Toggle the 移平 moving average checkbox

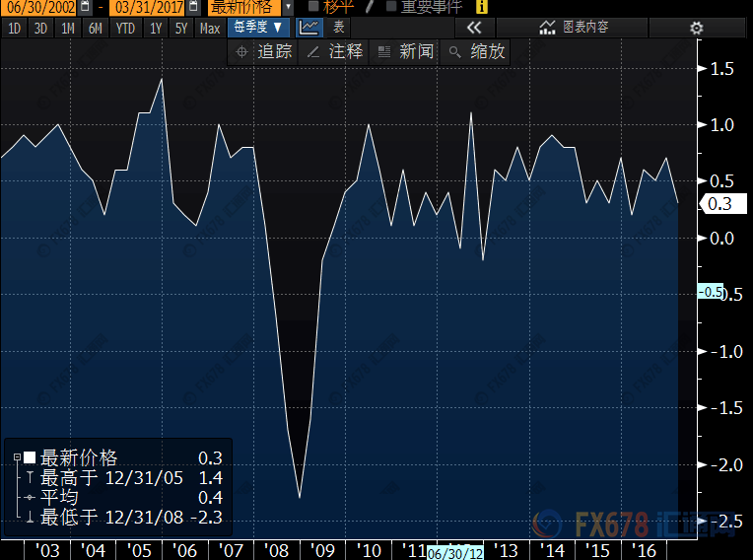[x=313, y=6]
